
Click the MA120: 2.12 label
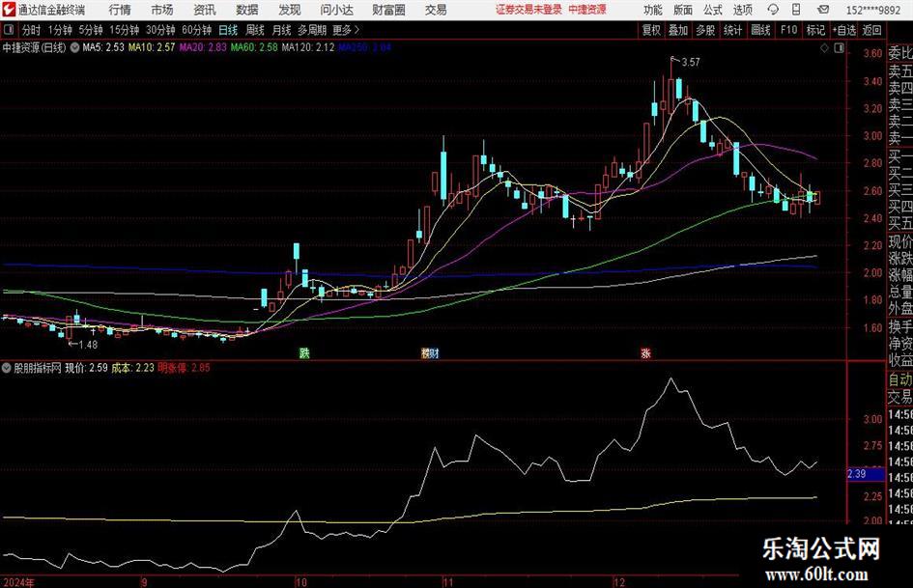point(308,47)
